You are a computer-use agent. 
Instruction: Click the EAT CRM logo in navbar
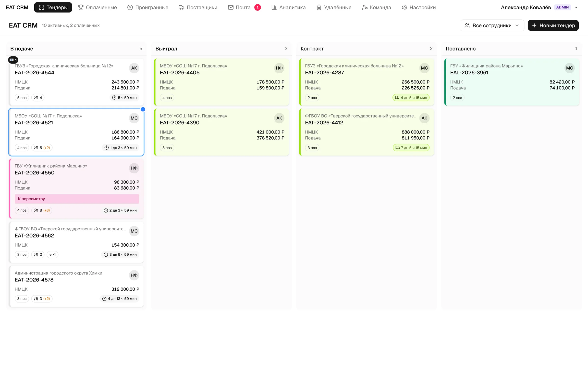[17, 7]
